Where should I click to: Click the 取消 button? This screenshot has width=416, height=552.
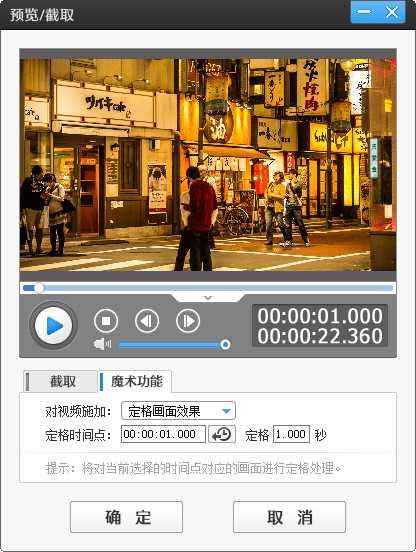289,517
